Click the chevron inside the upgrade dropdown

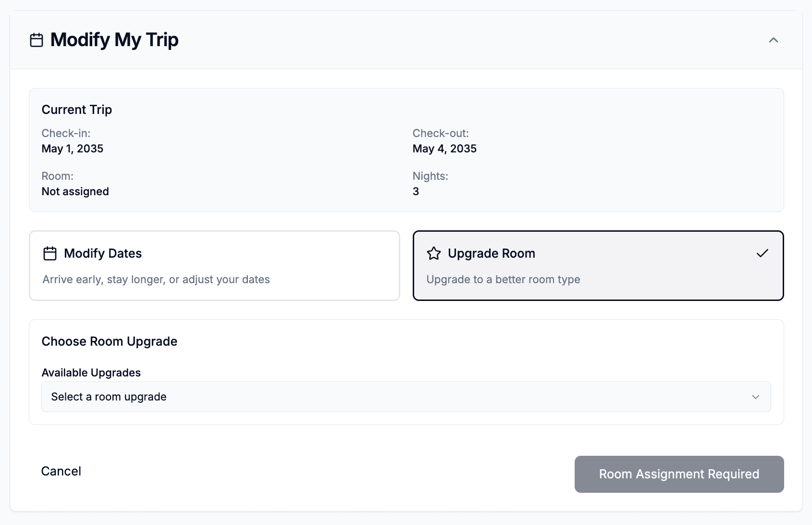[756, 397]
